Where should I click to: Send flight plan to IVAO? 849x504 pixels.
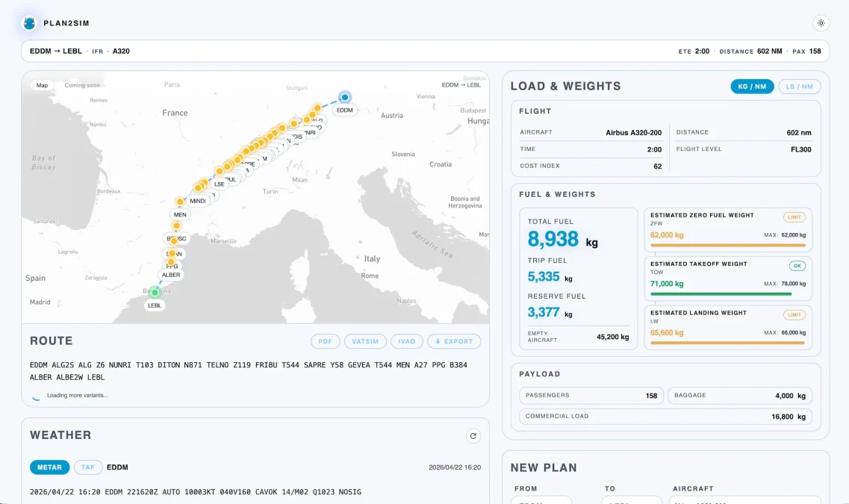406,341
